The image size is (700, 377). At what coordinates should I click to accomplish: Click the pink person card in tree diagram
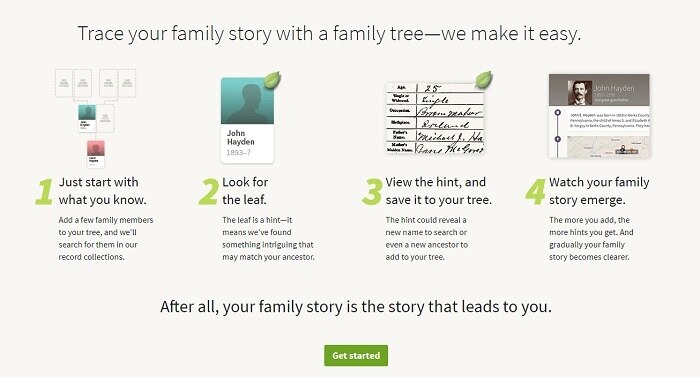pyautogui.click(x=96, y=154)
